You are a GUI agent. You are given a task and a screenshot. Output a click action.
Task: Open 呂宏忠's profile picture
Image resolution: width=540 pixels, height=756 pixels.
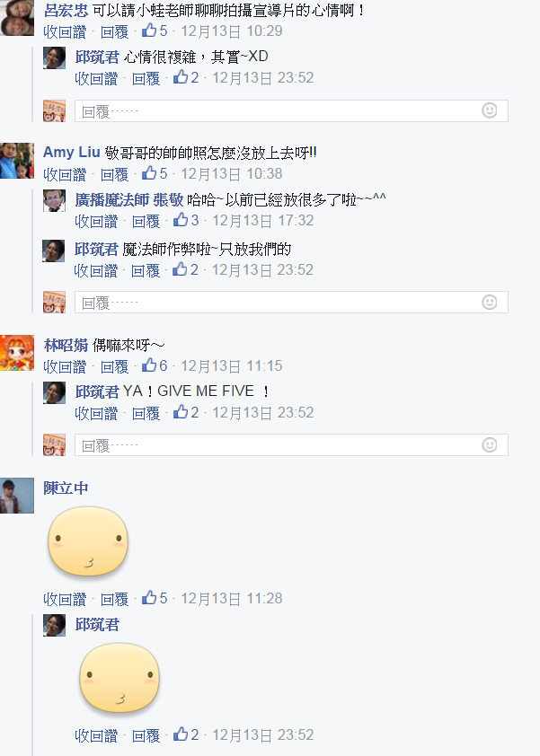pos(17,18)
